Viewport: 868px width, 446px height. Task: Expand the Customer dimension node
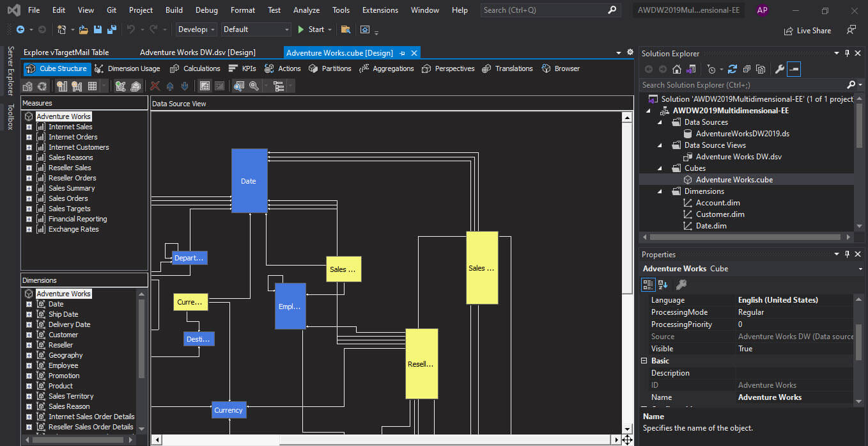pos(29,335)
